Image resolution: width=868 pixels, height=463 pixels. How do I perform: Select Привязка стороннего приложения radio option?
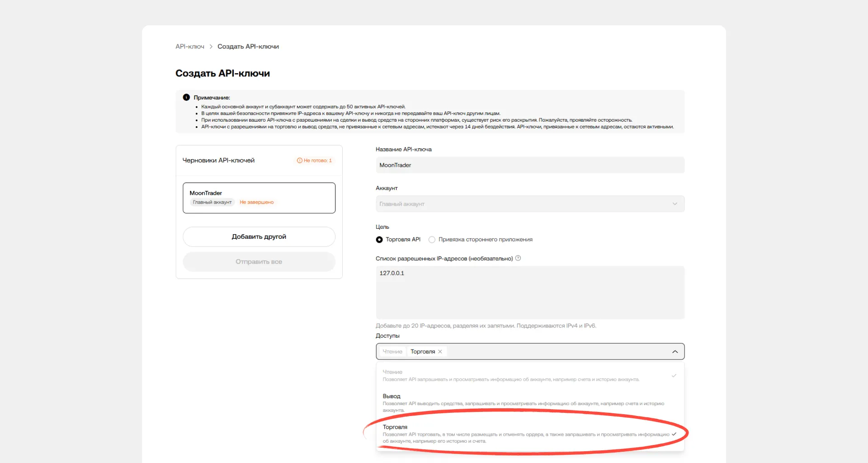tap(432, 240)
